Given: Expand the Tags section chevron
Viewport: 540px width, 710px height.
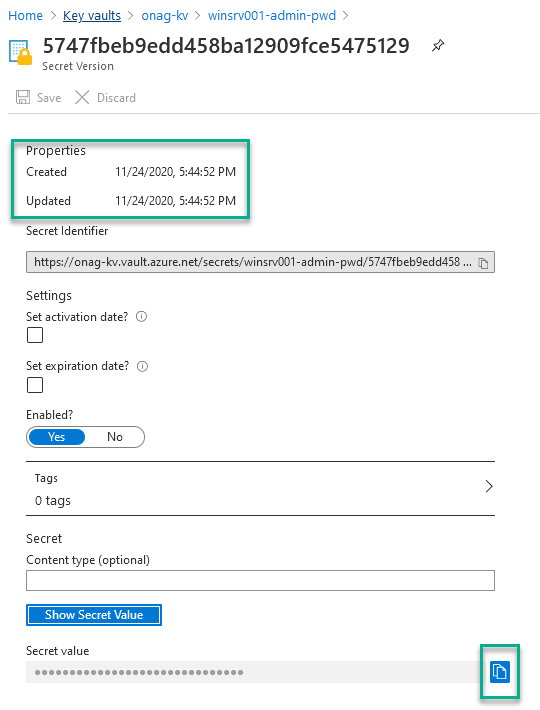Looking at the screenshot, I should (489, 486).
